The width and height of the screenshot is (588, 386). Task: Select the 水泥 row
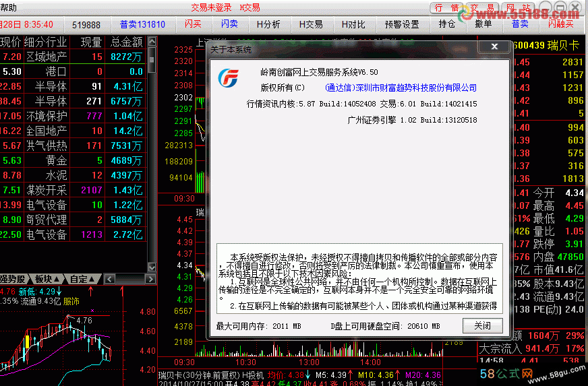(73, 175)
